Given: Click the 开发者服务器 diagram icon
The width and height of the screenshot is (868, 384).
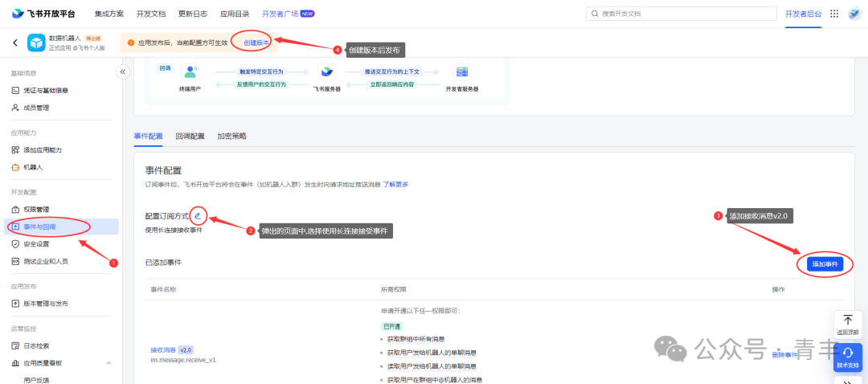Looking at the screenshot, I should click(x=461, y=72).
